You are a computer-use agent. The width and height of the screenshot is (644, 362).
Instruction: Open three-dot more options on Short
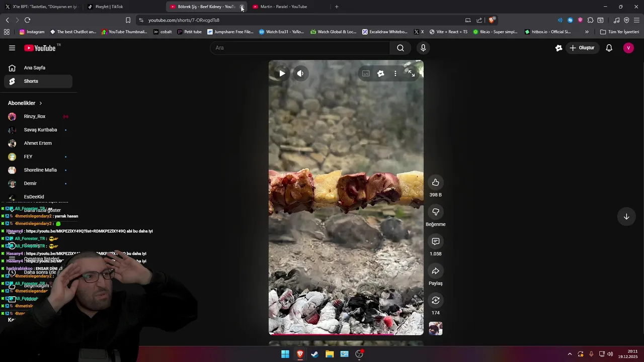tap(395, 73)
